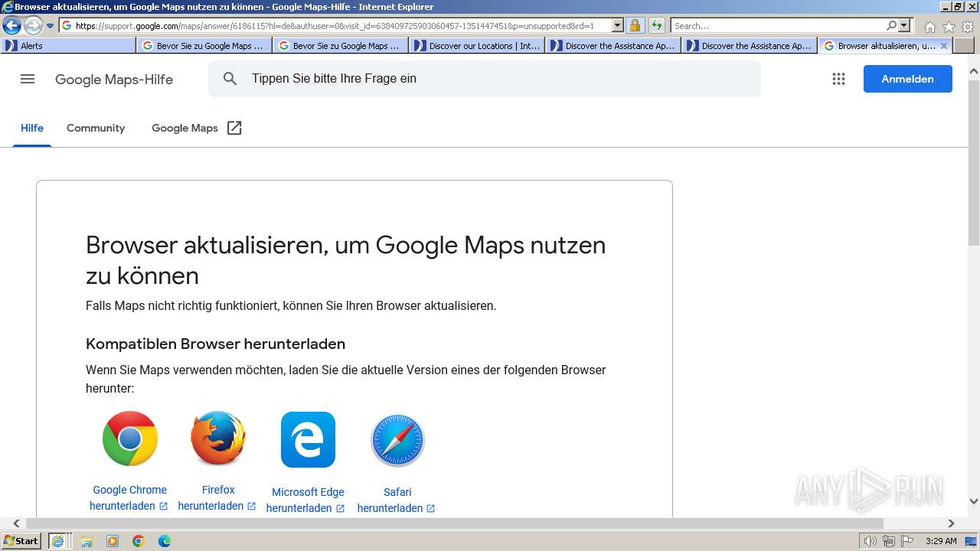Expand the IE search provider dropdown
The height and width of the screenshot is (551, 980).
tap(905, 25)
